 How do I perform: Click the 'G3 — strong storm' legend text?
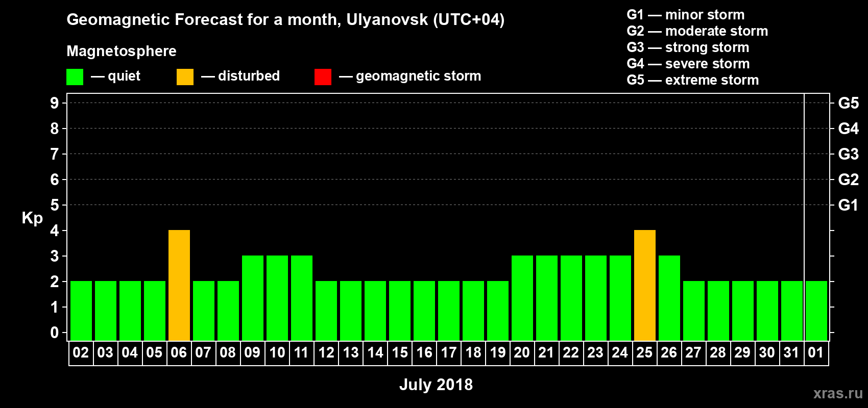tap(688, 47)
